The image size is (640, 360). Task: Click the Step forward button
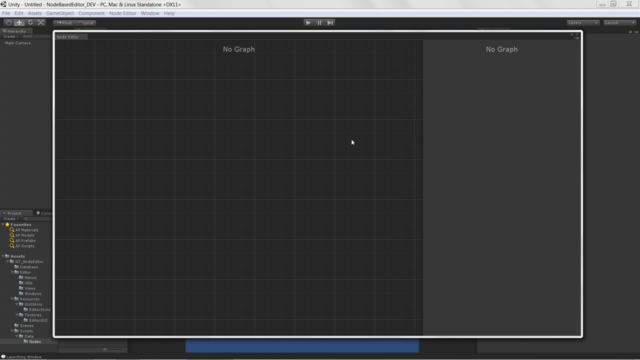pyautogui.click(x=330, y=23)
